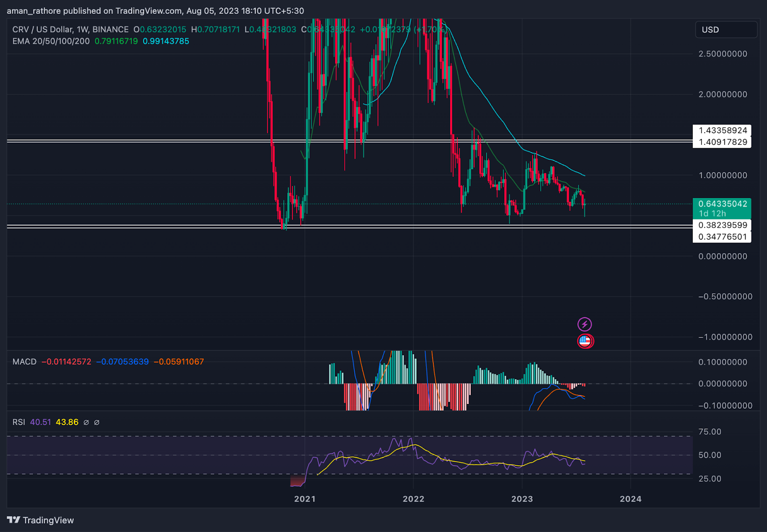
Task: Click the RSI average value 43.86
Action: pos(67,422)
